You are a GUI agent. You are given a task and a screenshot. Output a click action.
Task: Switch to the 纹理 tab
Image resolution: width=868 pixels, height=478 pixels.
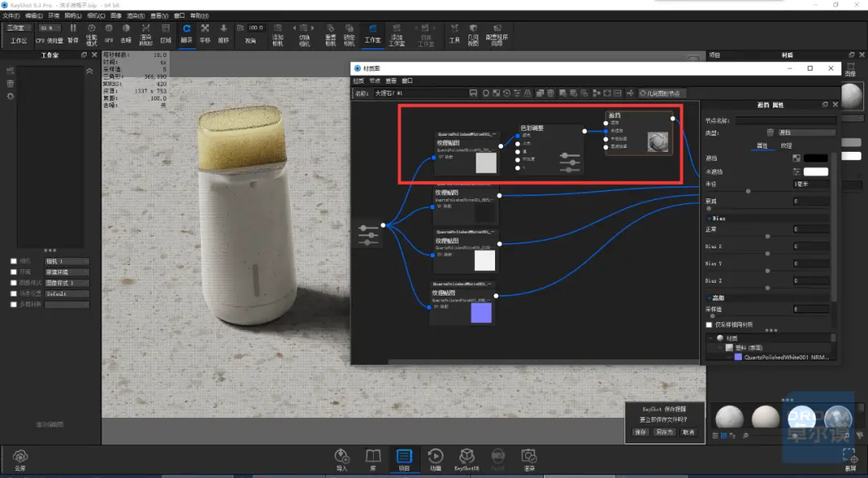coord(786,146)
